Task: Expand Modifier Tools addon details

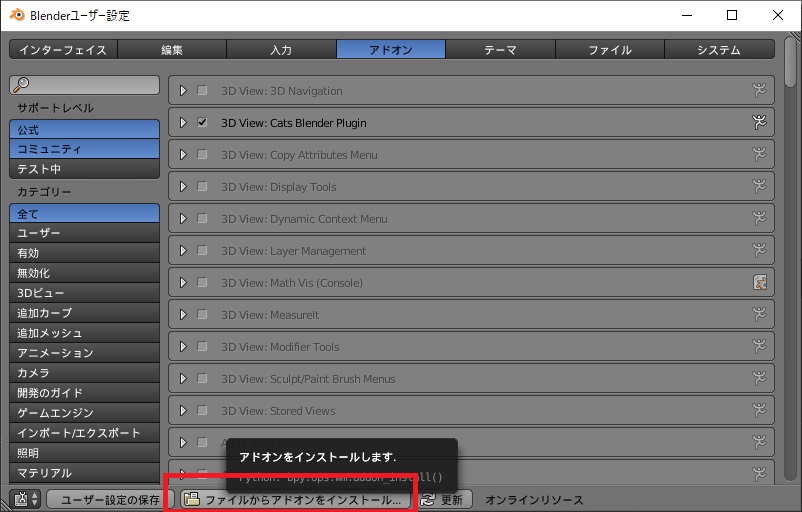Action: [x=183, y=346]
